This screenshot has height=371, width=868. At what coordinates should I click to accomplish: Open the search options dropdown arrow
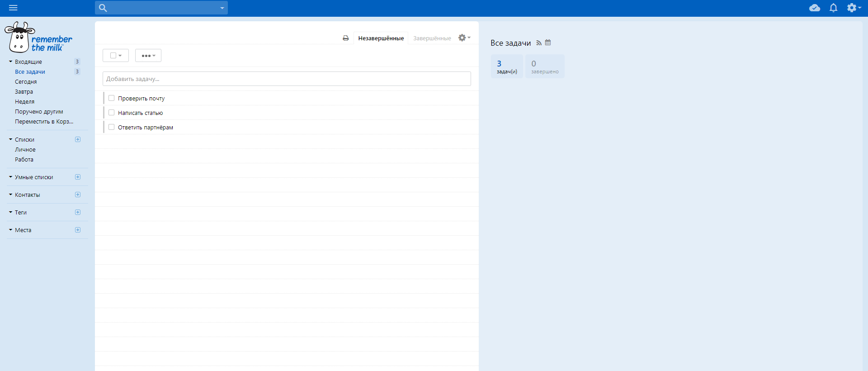[222, 8]
